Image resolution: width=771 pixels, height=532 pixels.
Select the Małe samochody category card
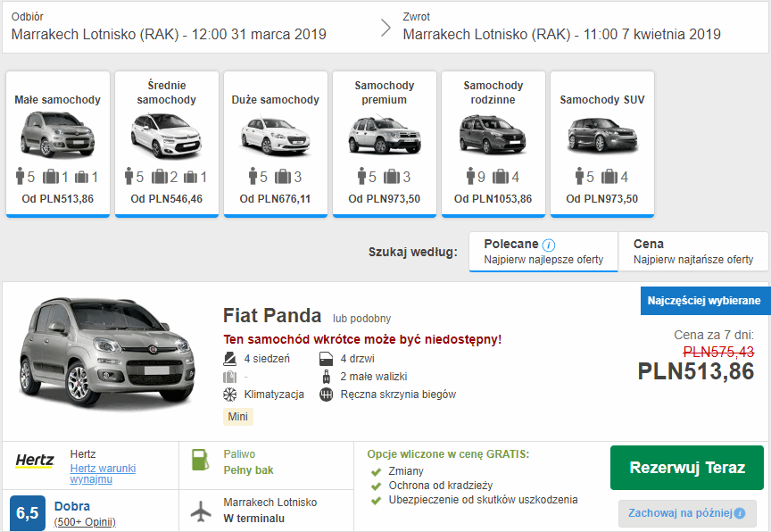coord(57,144)
